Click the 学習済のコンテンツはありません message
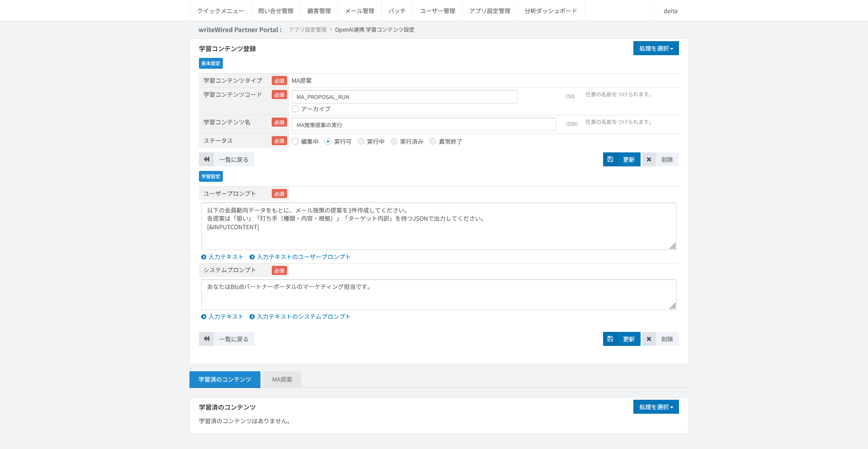Image resolution: width=868 pixels, height=449 pixels. tap(245, 421)
